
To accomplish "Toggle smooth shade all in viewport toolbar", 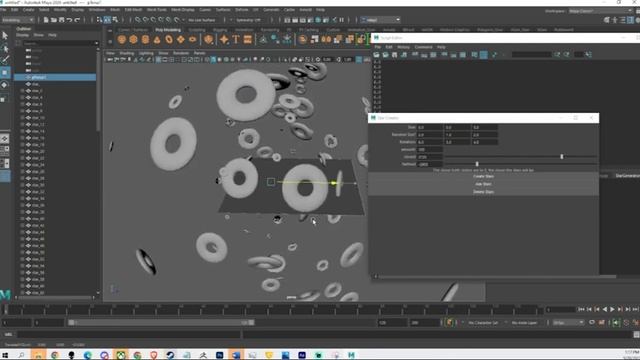I will [213, 60].
